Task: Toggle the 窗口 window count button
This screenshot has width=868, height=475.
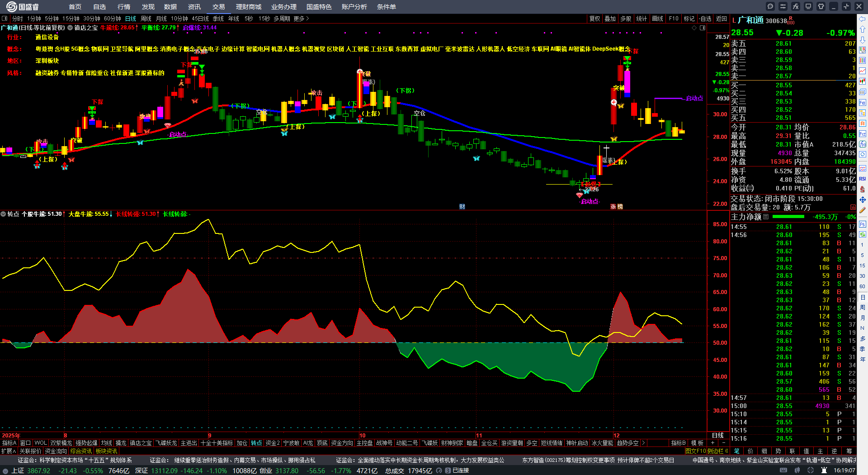Action: [x=25, y=443]
